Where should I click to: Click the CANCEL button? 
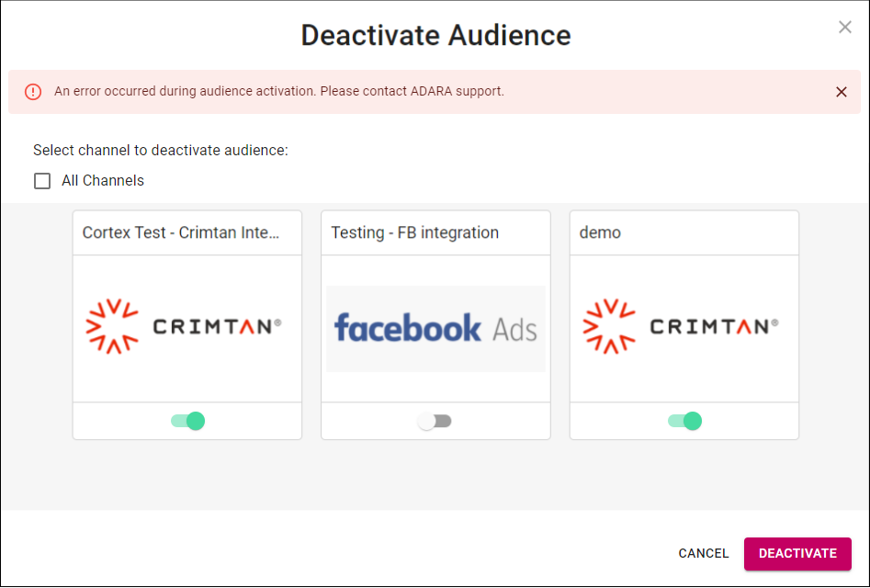704,553
